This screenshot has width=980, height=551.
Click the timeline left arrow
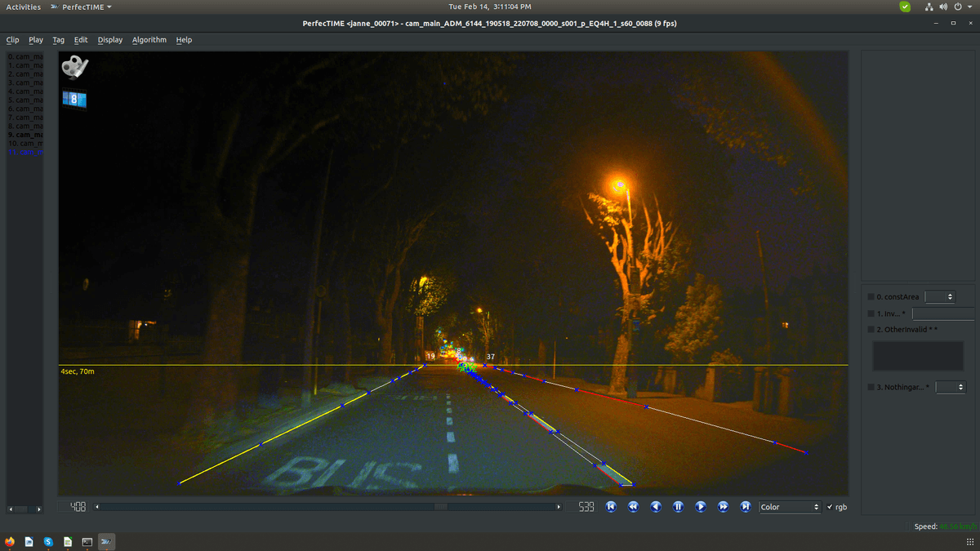coord(97,507)
